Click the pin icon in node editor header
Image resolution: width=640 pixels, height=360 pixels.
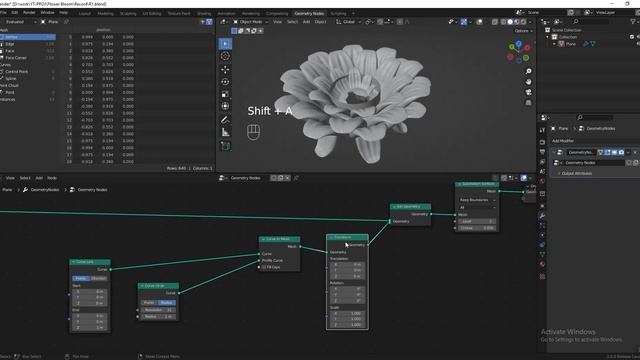(296, 178)
